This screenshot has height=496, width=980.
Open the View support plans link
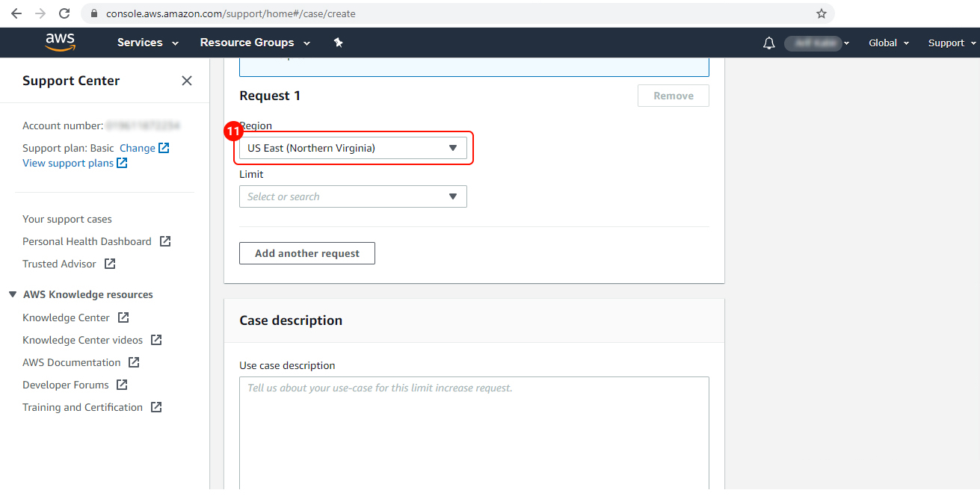point(68,163)
